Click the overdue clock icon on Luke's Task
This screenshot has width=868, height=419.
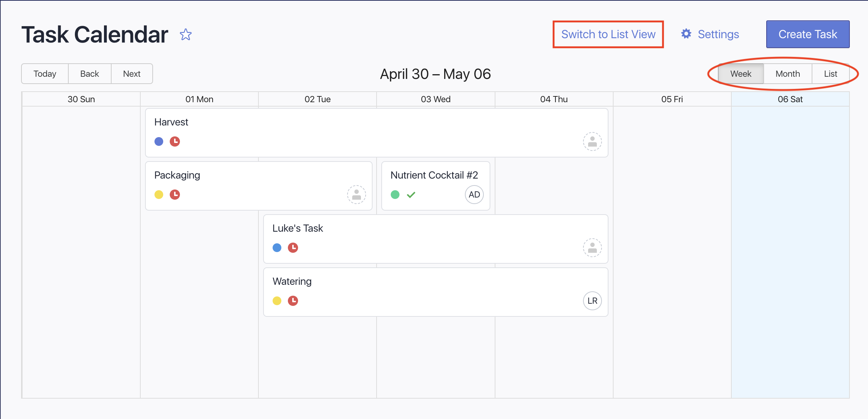point(293,248)
